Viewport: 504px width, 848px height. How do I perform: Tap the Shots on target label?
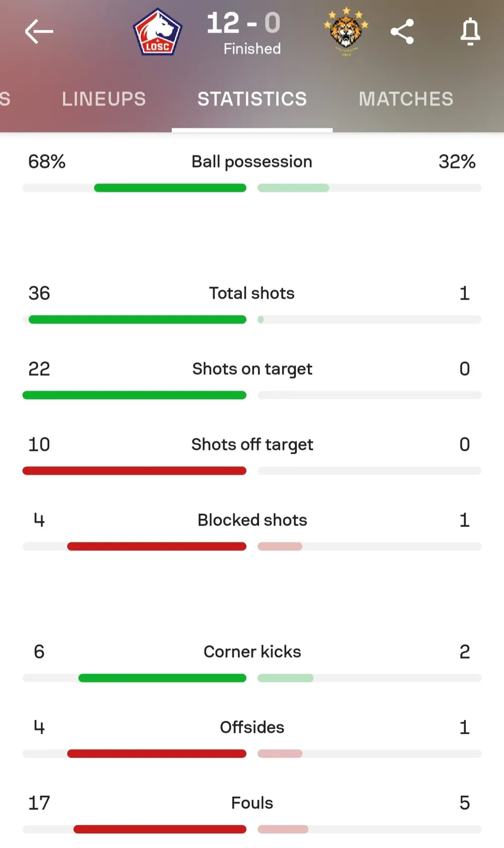252,369
